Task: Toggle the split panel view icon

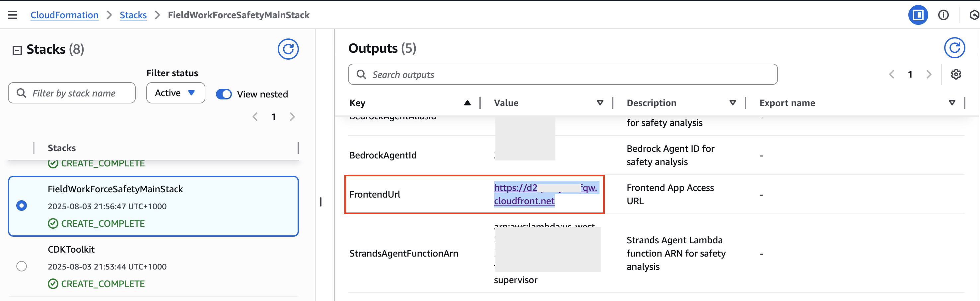Action: [918, 15]
